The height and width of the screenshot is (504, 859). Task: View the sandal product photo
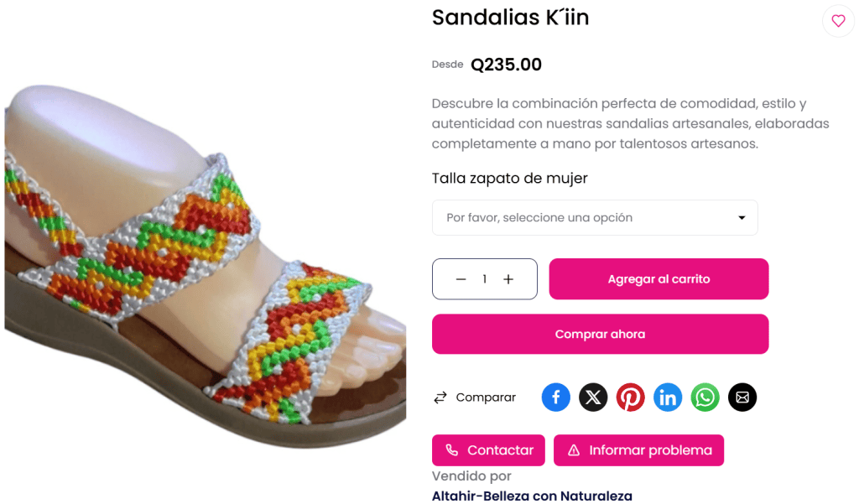click(201, 252)
